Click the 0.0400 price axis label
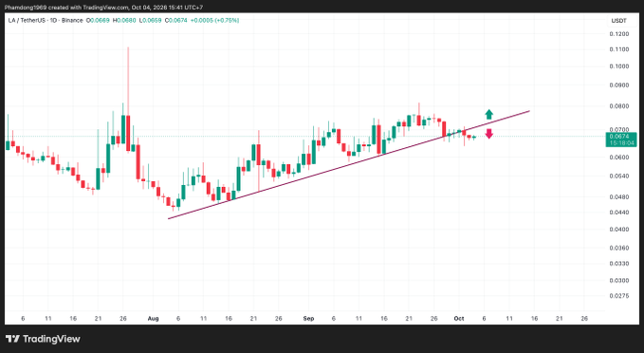This screenshot has height=353, width=644. tap(619, 229)
